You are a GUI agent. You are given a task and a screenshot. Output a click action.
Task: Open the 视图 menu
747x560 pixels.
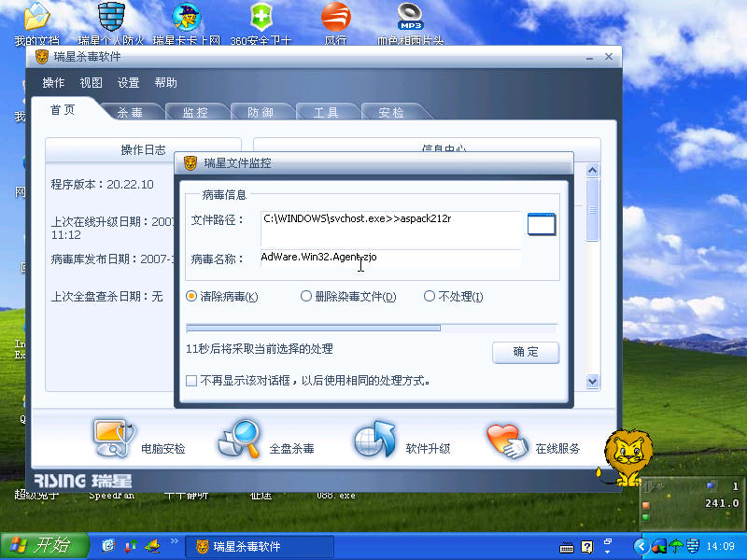(91, 83)
